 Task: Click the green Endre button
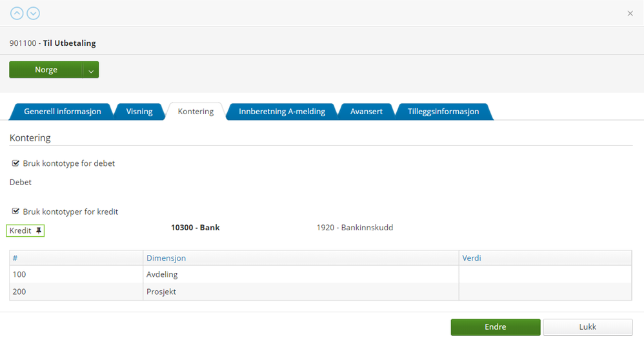[496, 327]
